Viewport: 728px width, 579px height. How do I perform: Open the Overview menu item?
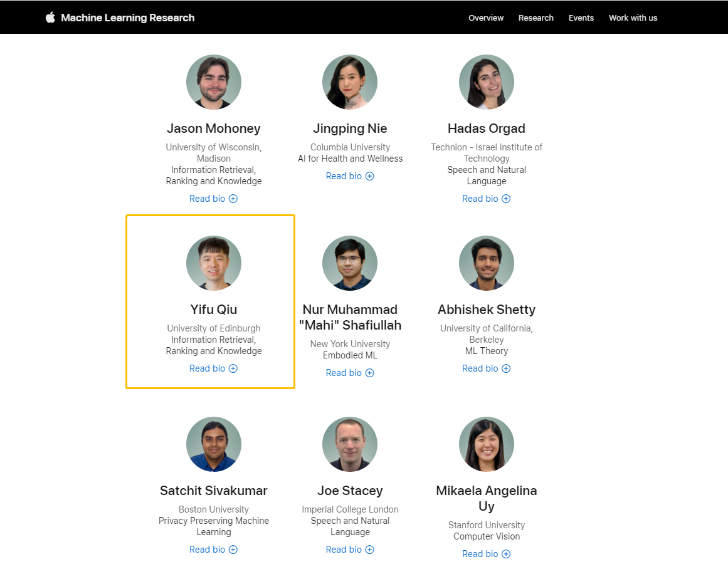point(486,18)
